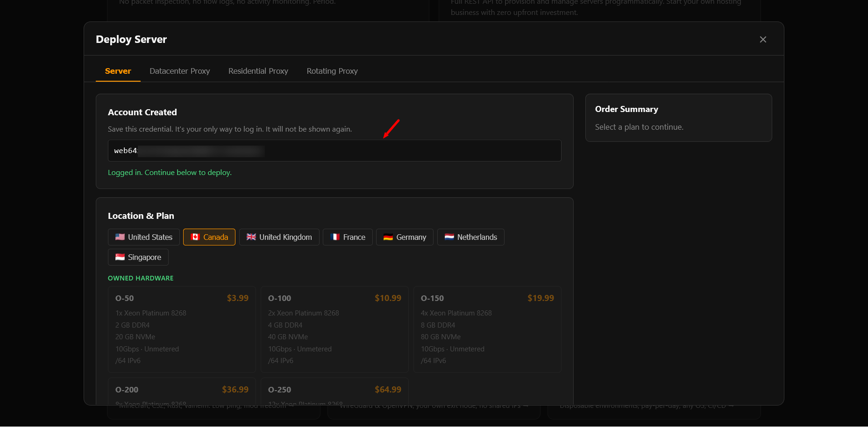
Task: Choose the O-200 plan card
Action: [x=182, y=391]
